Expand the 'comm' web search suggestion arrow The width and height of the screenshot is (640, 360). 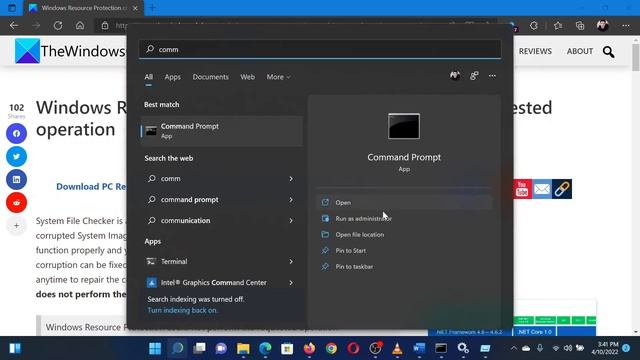291,179
